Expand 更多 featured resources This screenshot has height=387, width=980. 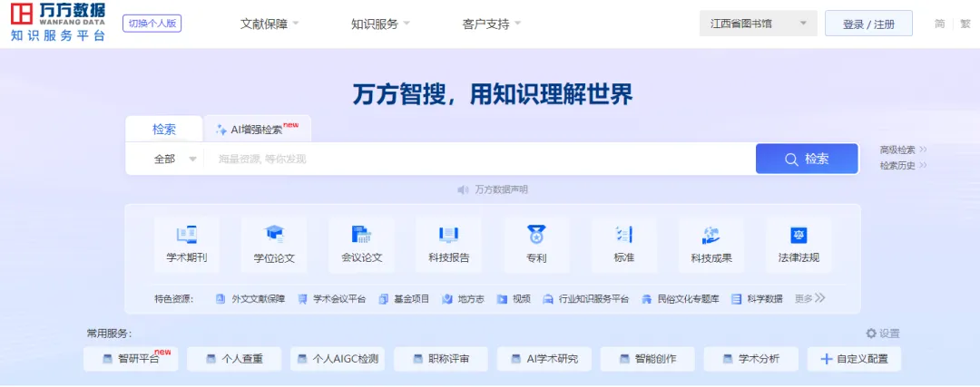(810, 298)
